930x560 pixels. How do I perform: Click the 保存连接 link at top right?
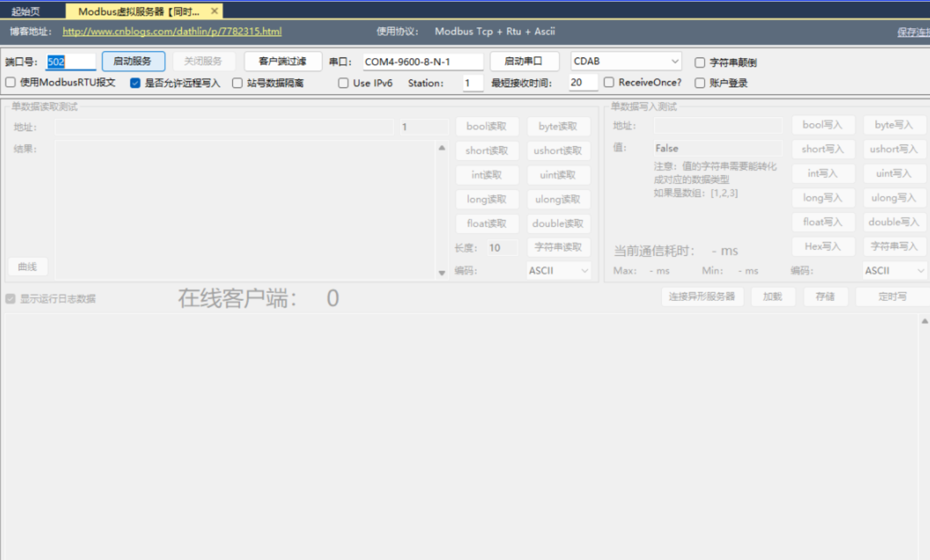(x=913, y=32)
